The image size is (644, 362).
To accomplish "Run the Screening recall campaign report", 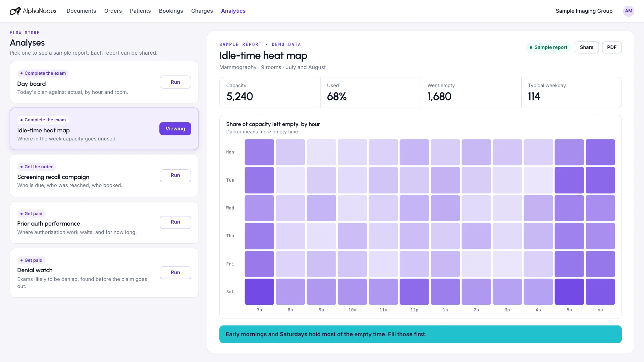I will point(175,176).
